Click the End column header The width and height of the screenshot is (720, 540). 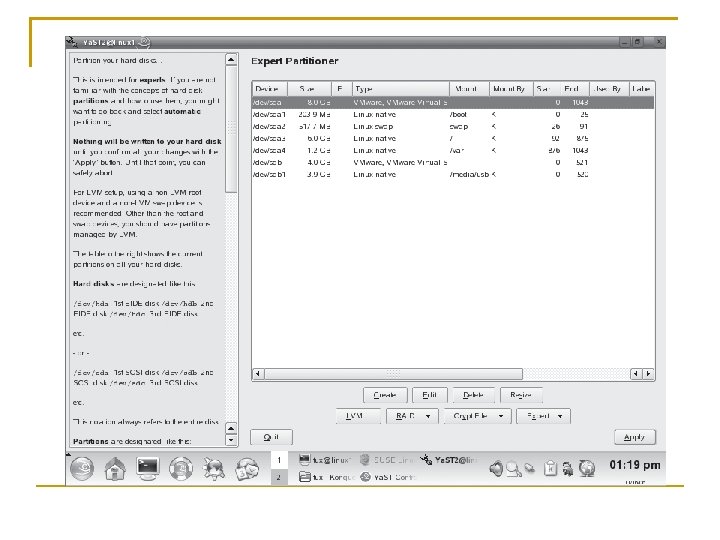pyautogui.click(x=574, y=89)
